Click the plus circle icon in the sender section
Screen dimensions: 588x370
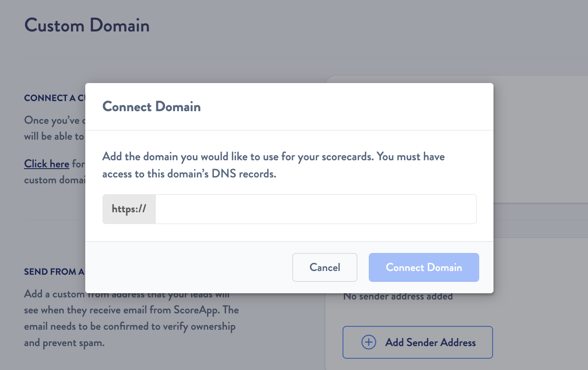pyautogui.click(x=368, y=342)
